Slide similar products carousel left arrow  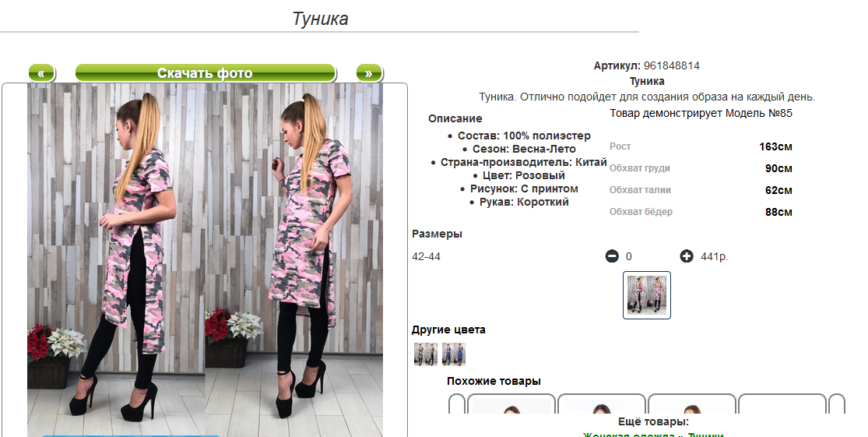click(457, 404)
